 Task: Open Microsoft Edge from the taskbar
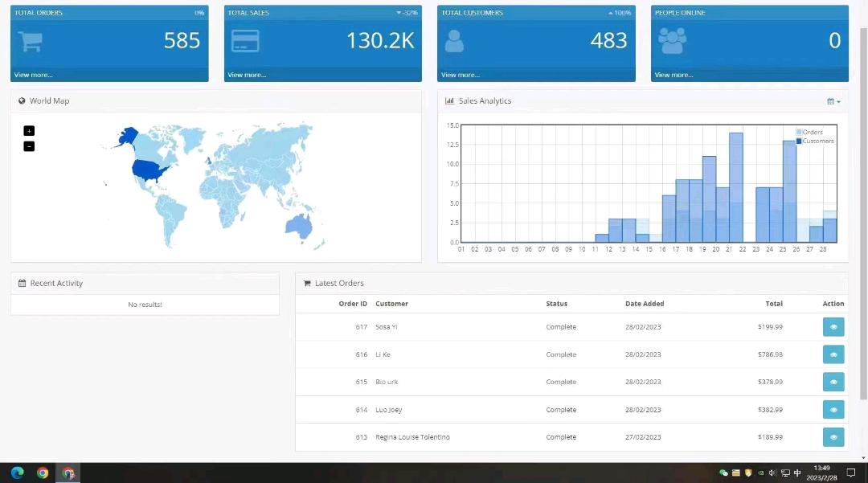click(17, 473)
